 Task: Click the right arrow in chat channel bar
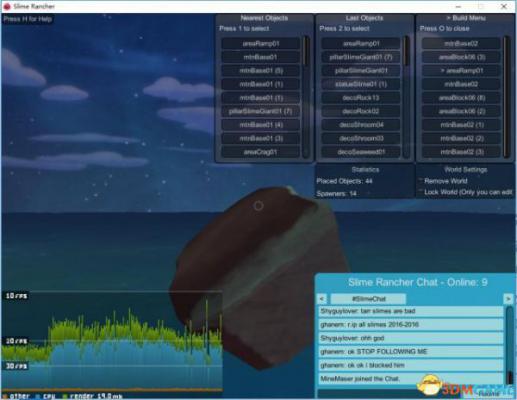(x=508, y=299)
